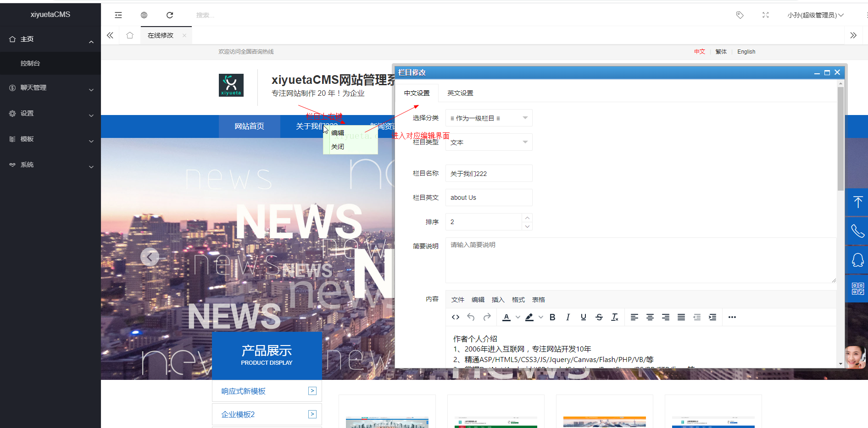Screen dimensions: 868x428
Task: Go to the home tab house icon
Action: pos(130,35)
